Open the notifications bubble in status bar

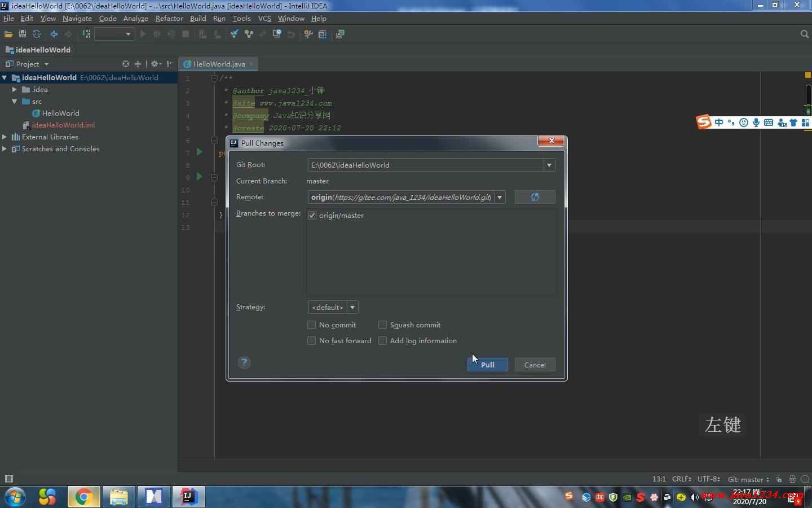point(805,479)
